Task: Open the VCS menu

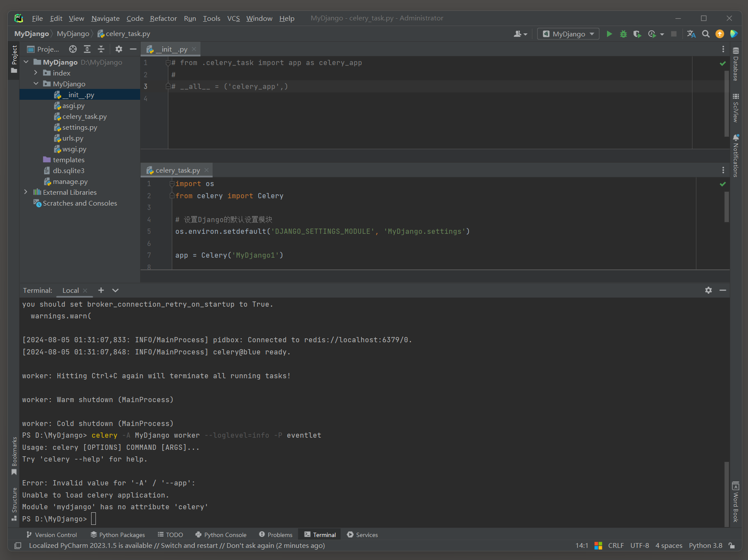Action: 233,18
